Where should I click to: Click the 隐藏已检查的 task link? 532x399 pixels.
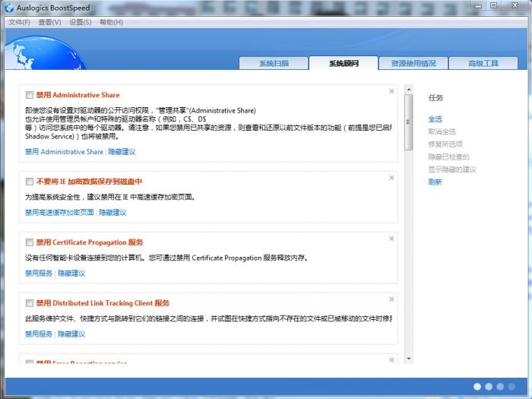click(x=448, y=157)
